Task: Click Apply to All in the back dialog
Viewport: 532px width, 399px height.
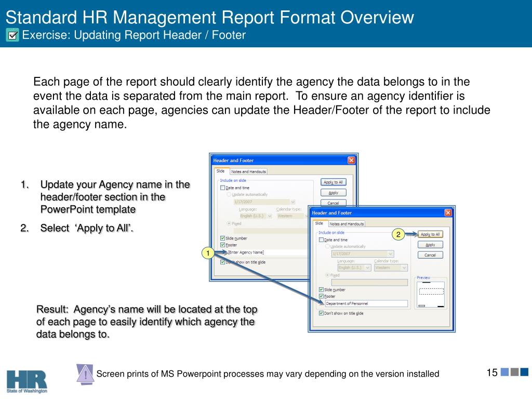Action: (x=333, y=182)
